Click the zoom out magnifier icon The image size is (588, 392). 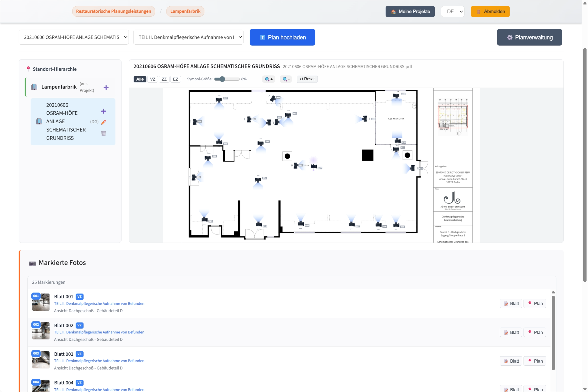pos(286,79)
